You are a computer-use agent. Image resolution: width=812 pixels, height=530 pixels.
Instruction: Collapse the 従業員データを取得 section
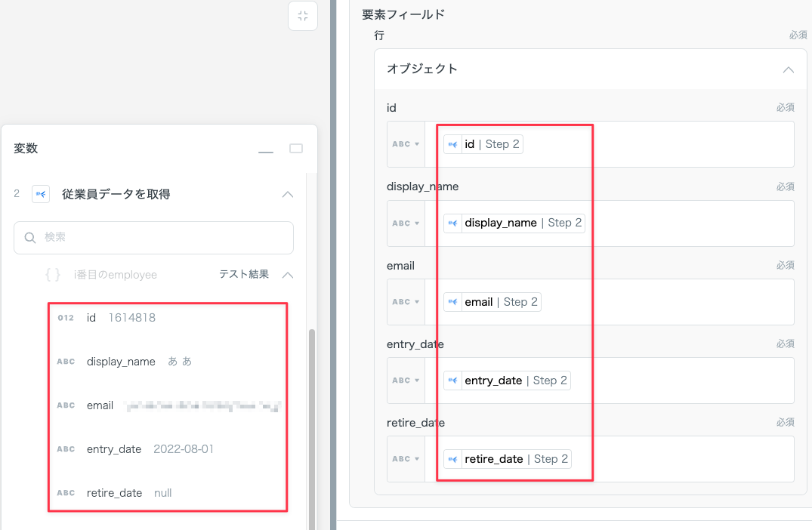point(287,194)
